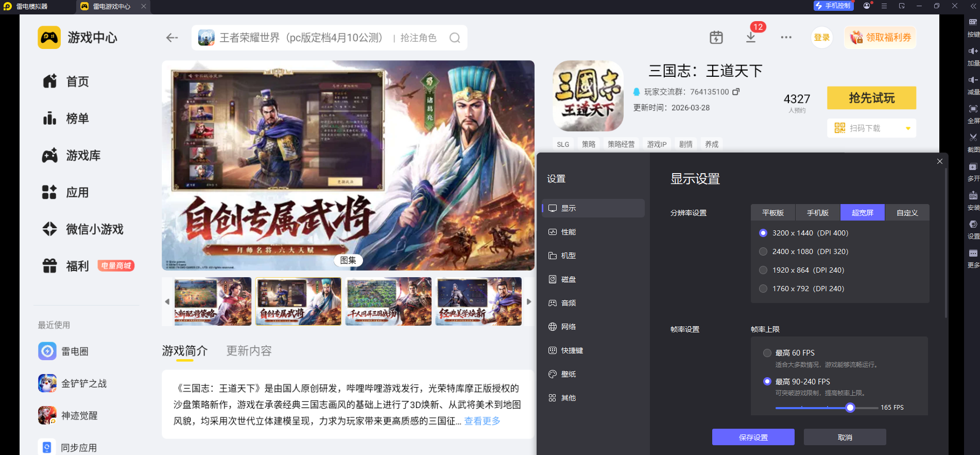Open the 游戏简介 tab

pos(185,351)
